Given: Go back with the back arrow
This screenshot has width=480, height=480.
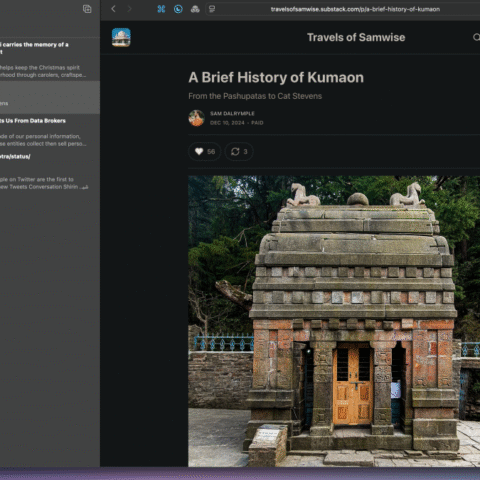Looking at the screenshot, I should tap(113, 9).
